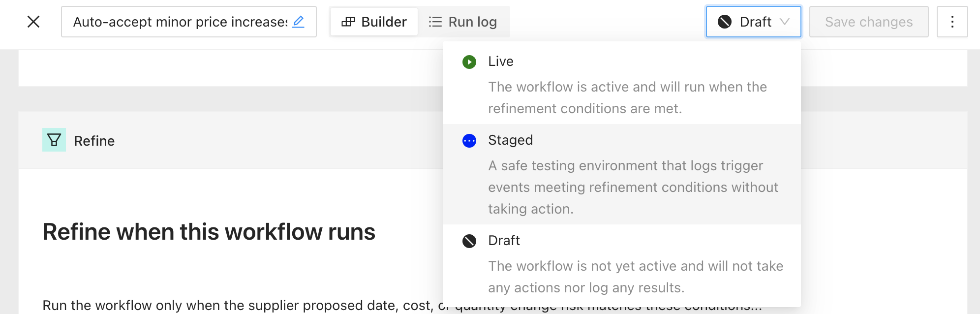Click the Draft icon in status button

(725, 22)
